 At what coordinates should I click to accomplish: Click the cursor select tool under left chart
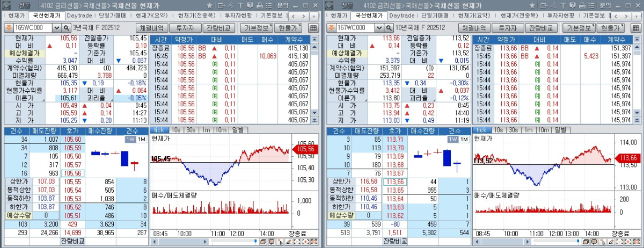point(280,242)
